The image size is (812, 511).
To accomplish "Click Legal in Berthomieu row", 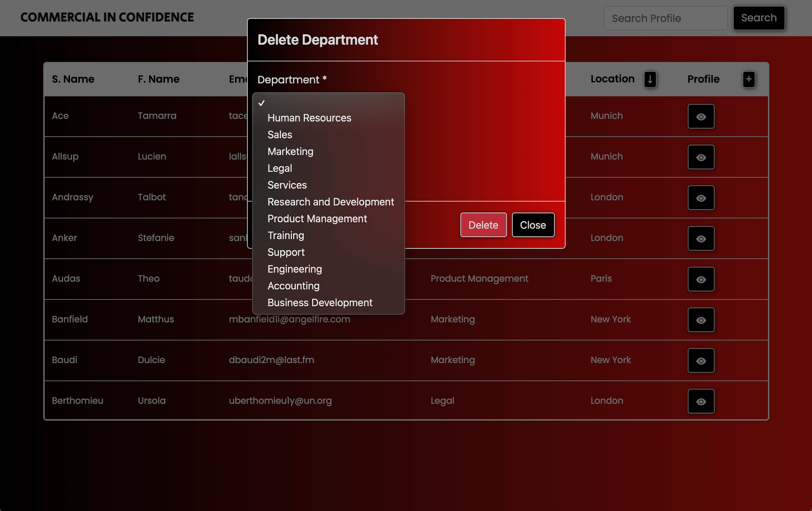I will pos(442,401).
